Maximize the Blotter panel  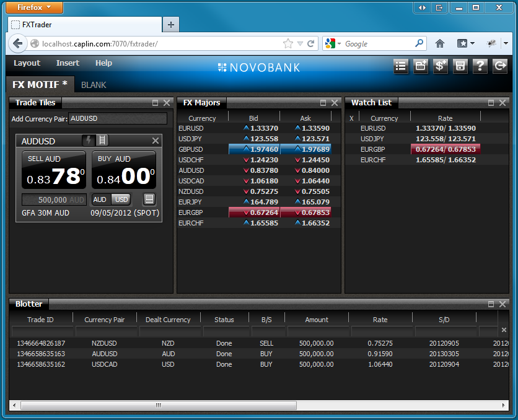click(x=491, y=304)
